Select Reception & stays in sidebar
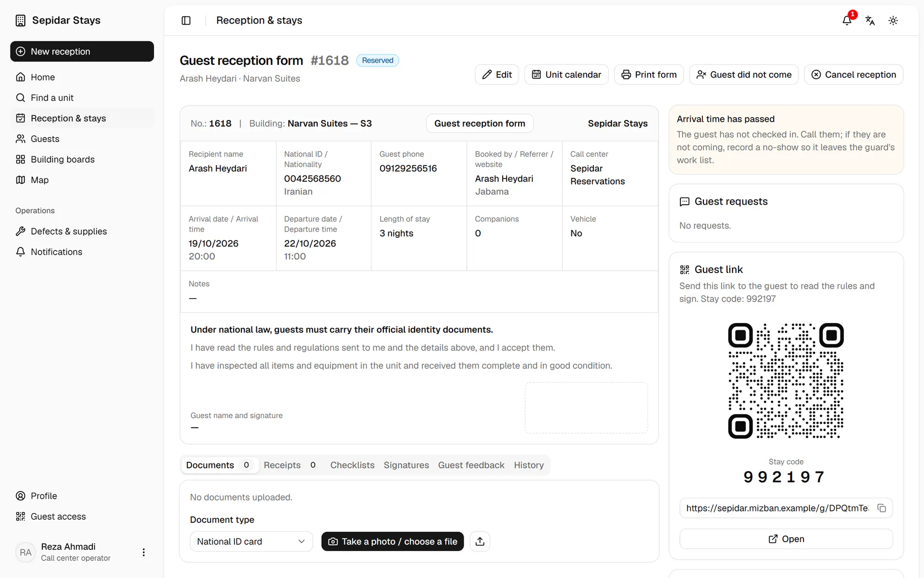This screenshot has width=924, height=578. [x=82, y=118]
